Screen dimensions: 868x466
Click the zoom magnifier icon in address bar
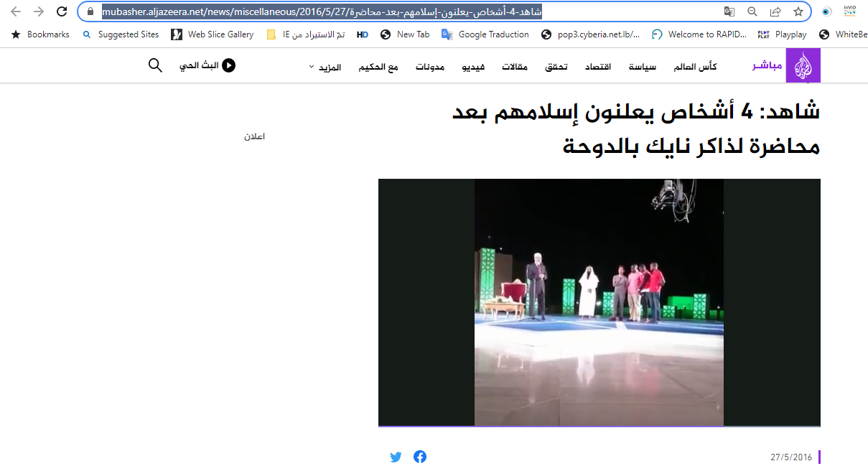752,11
